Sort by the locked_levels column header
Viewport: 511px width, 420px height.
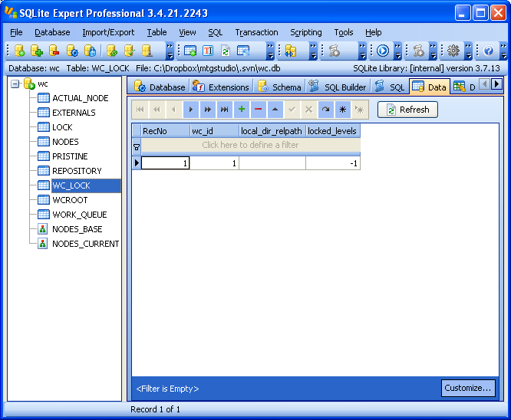(333, 131)
